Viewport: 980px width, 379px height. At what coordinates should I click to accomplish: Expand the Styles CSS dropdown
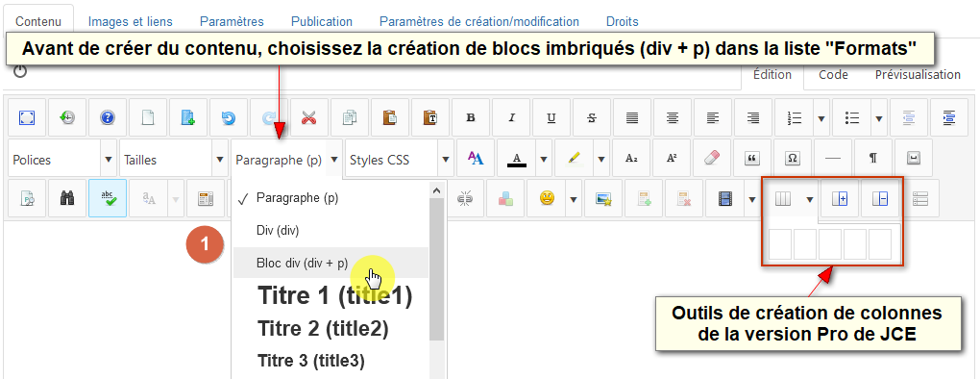pyautogui.click(x=400, y=160)
